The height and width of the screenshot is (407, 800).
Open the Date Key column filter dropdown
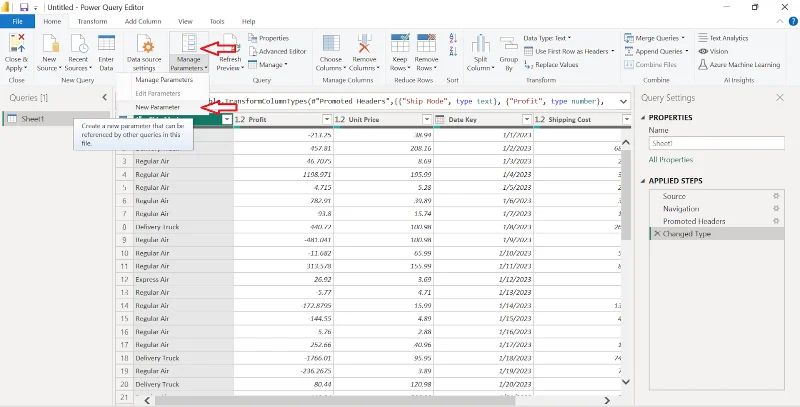[527, 119]
